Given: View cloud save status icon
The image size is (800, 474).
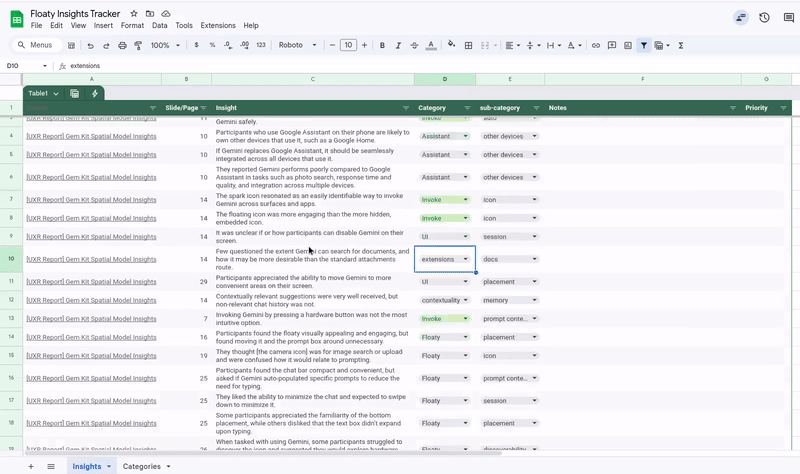Looking at the screenshot, I should (166, 14).
